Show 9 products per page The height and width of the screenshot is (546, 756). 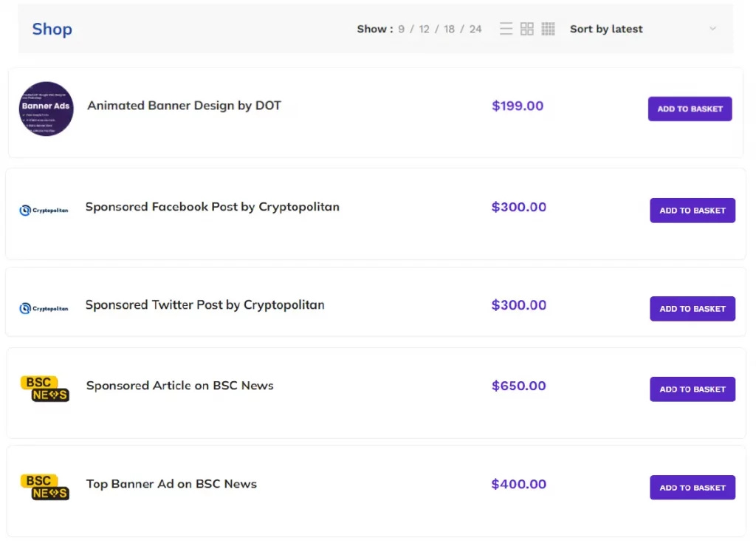pyautogui.click(x=401, y=29)
